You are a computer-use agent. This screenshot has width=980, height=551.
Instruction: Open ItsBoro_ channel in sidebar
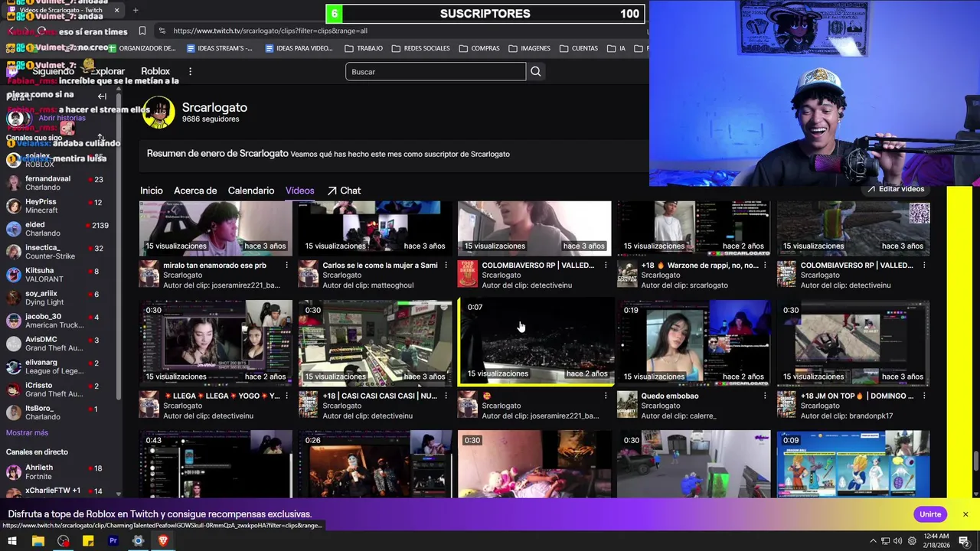(57, 412)
